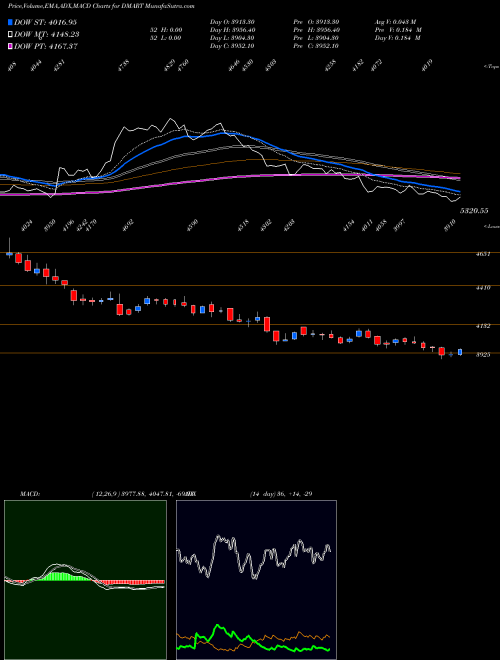Click the 'Day H: 3936.40' value

[x=232, y=30]
